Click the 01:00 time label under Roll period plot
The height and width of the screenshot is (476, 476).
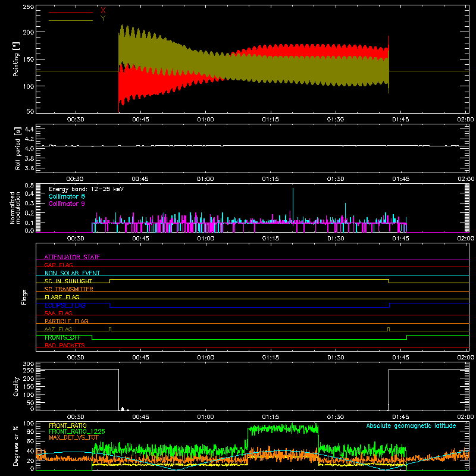point(205,179)
